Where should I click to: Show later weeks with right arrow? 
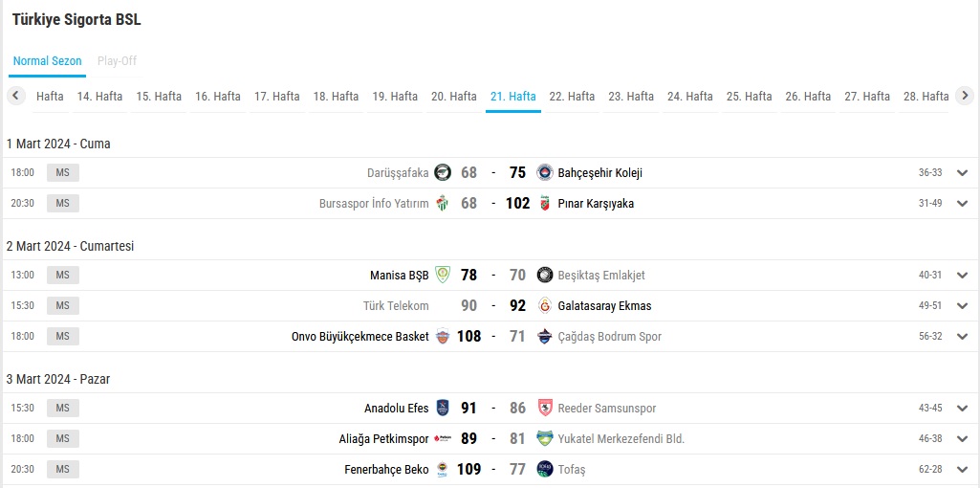point(965,97)
